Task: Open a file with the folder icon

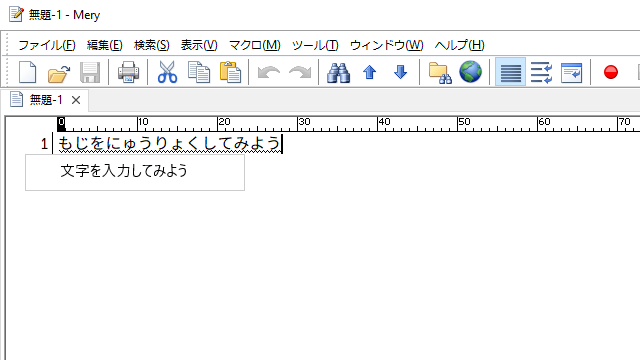Action: [59, 73]
